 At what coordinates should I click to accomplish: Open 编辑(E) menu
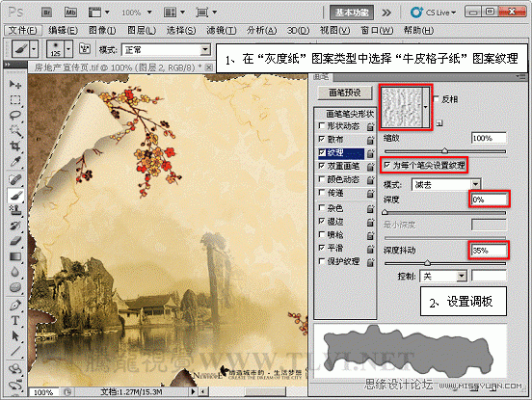pyautogui.click(x=63, y=31)
